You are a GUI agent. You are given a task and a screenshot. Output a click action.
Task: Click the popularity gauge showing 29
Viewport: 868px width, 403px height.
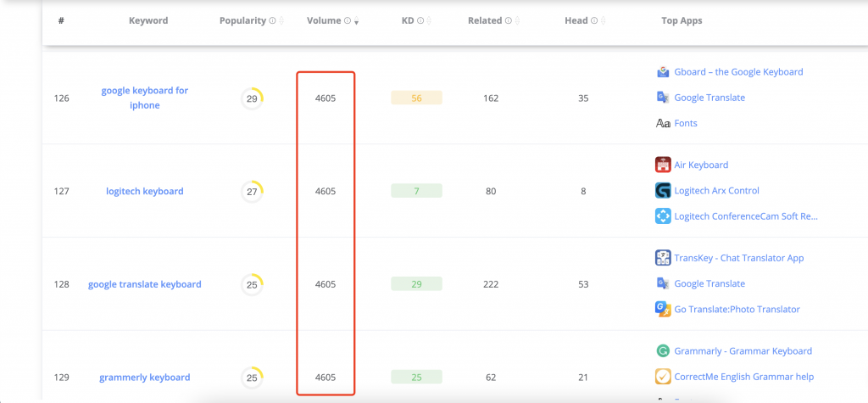252,98
